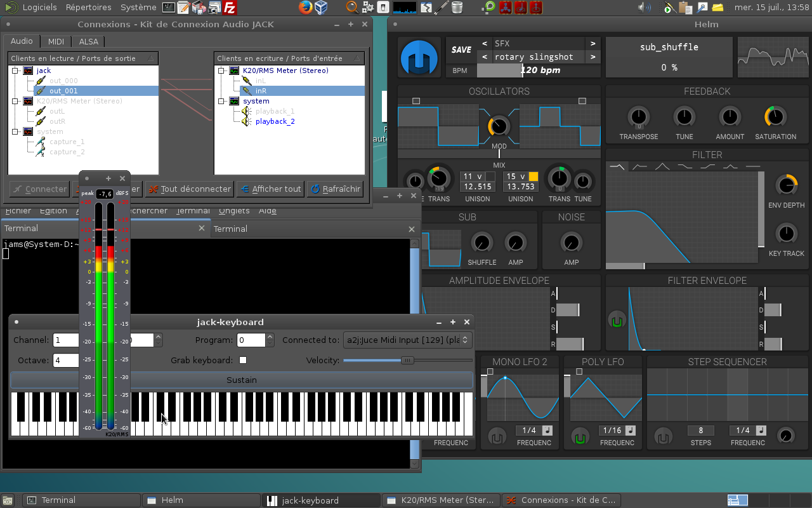
Task: Launch Firefox from the top panel
Action: 306,8
